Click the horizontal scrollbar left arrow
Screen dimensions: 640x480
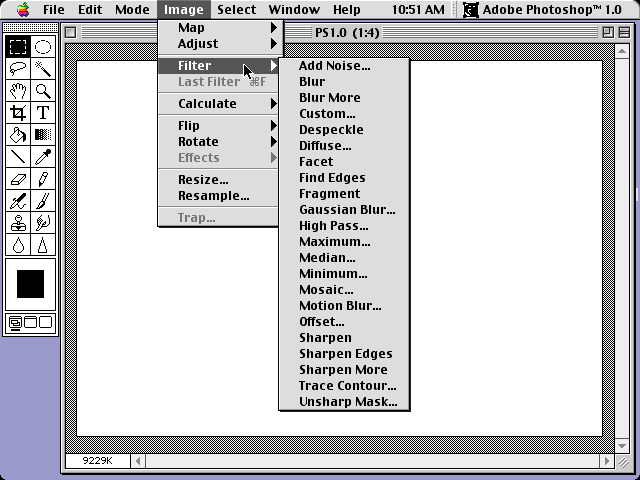click(x=138, y=461)
